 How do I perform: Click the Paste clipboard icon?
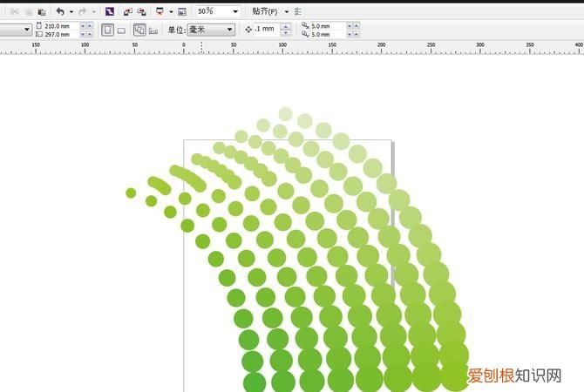tap(41, 11)
